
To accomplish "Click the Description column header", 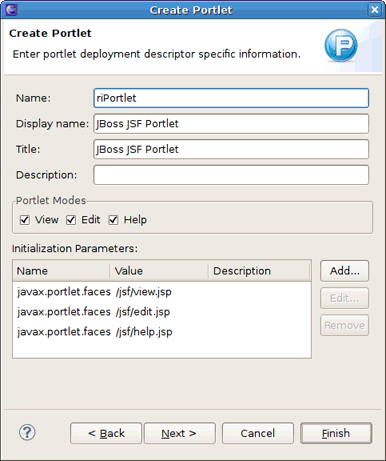I will click(x=260, y=271).
